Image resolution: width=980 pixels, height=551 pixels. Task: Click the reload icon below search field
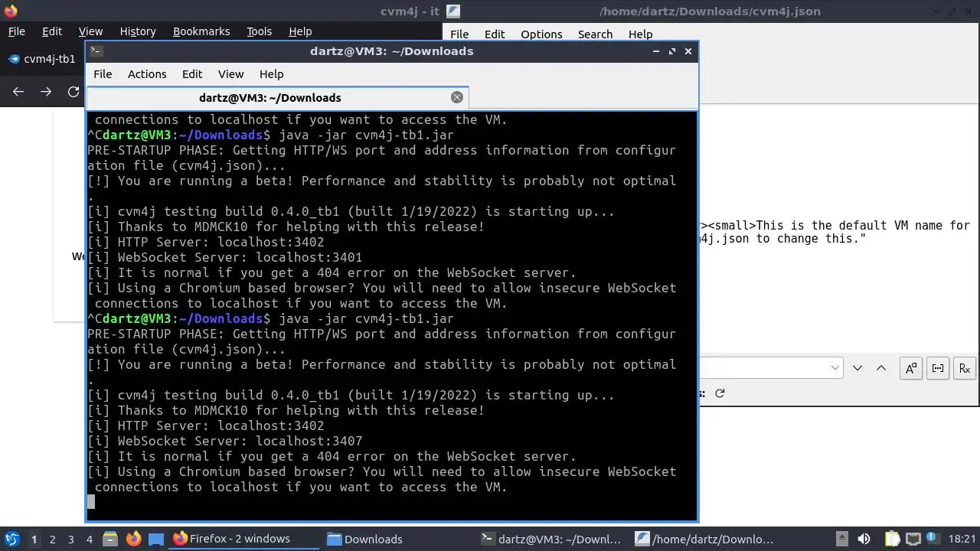tap(720, 393)
